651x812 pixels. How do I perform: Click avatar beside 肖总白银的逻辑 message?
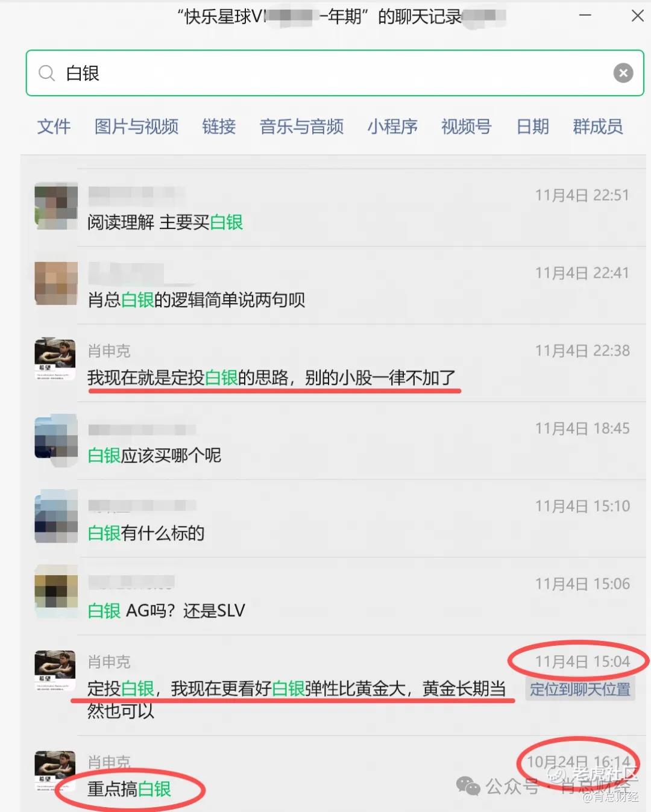tap(56, 283)
